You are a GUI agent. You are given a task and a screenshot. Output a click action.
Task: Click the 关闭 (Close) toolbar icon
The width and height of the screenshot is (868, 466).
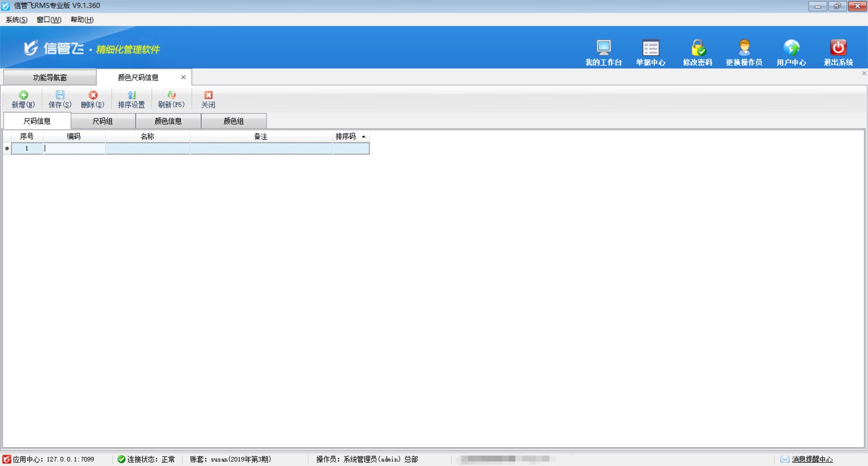(208, 95)
